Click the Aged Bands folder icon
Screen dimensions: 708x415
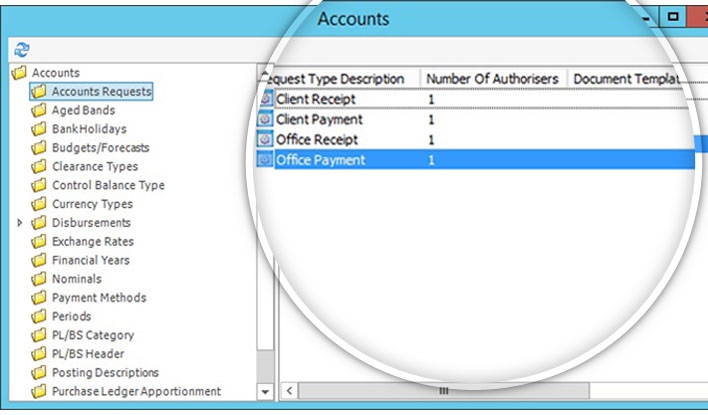(39, 110)
